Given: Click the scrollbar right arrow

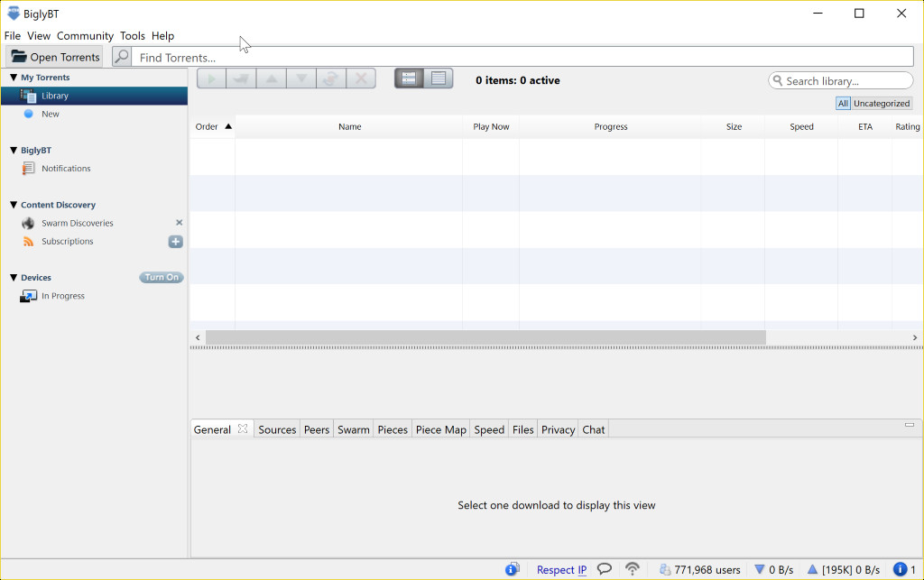Looking at the screenshot, I should pyautogui.click(x=915, y=337).
